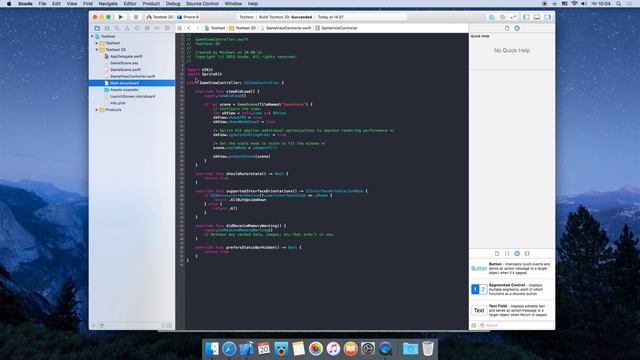Open Testtest project in jump bar

click(215, 28)
